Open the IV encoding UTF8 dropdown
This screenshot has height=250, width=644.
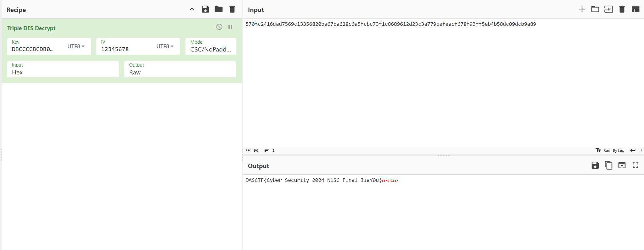coord(165,46)
